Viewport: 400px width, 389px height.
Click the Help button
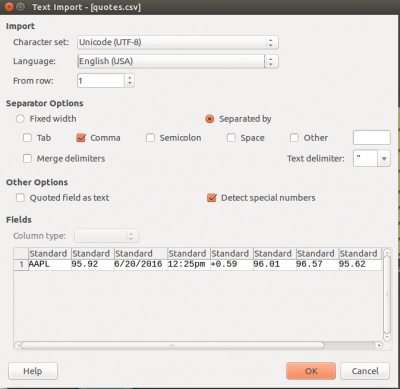[x=33, y=371]
